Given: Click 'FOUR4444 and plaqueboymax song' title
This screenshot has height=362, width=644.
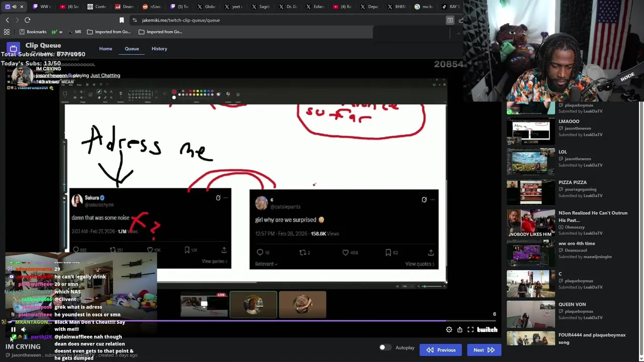Looking at the screenshot, I should click(592, 338).
